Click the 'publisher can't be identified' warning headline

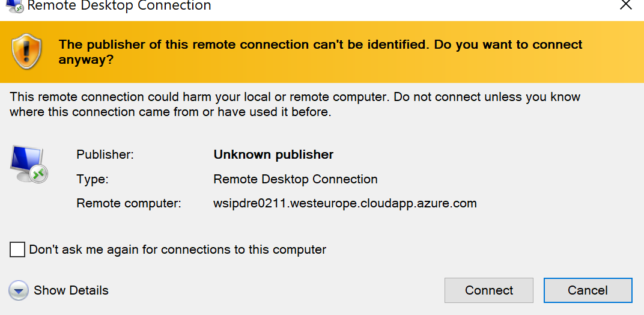pos(321,52)
